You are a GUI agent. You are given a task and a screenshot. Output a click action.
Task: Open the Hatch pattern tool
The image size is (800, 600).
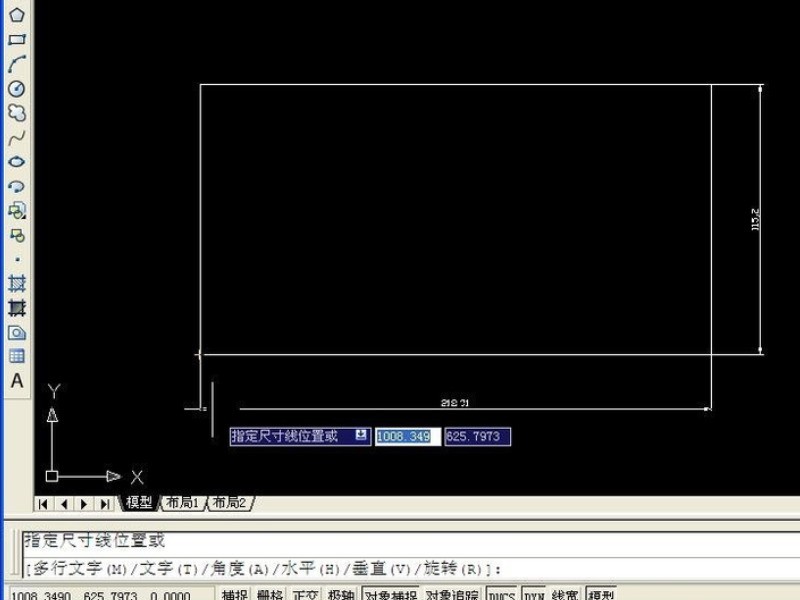17,283
